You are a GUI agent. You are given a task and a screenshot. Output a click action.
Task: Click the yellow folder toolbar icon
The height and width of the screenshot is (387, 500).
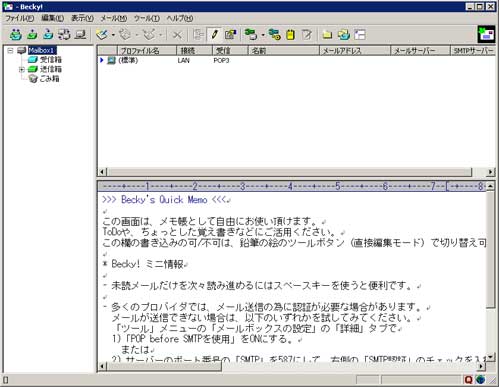tap(327, 35)
